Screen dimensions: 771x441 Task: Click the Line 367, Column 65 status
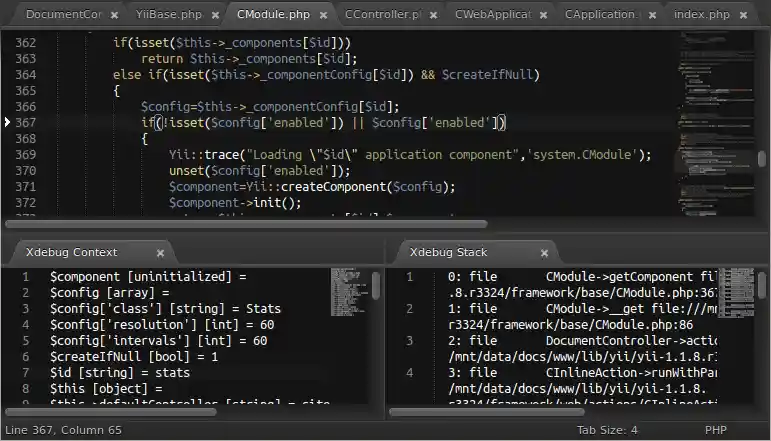tap(63, 430)
